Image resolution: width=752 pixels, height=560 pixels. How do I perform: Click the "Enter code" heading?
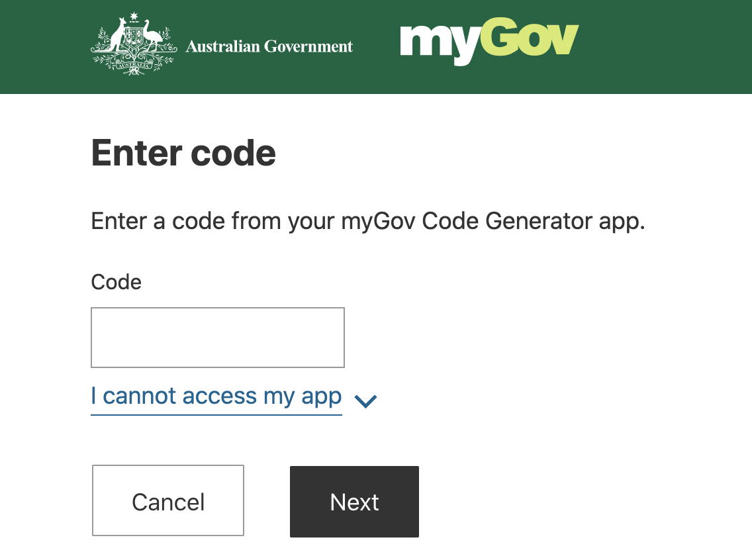click(183, 153)
